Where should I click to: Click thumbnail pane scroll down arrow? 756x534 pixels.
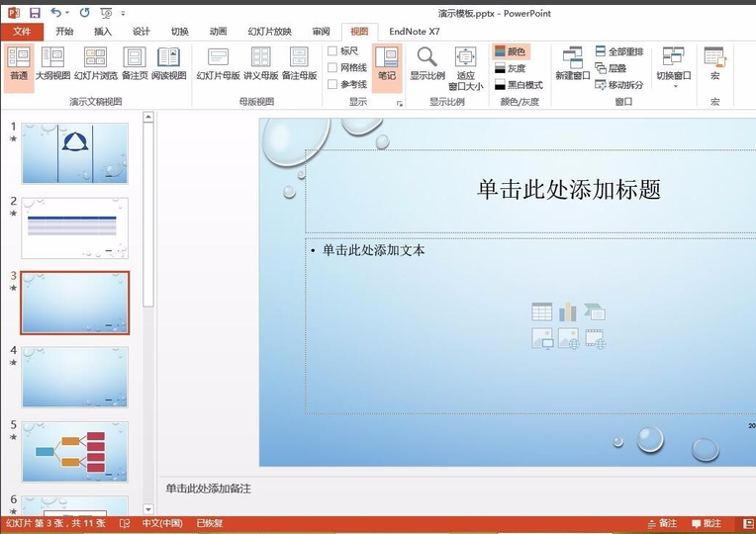pos(148,509)
